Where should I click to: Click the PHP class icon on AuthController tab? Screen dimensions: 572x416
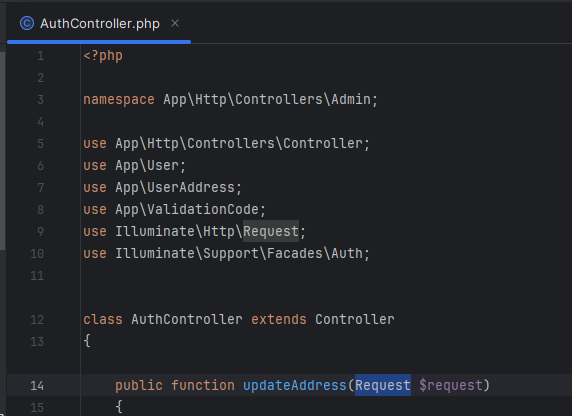pyautogui.click(x=27, y=23)
